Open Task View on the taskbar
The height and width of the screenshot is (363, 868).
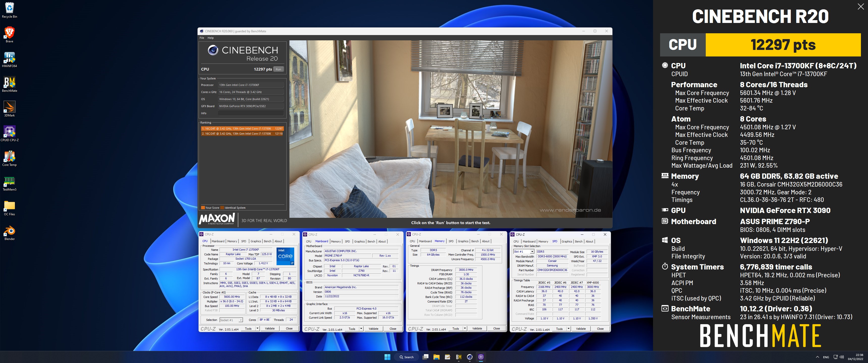(426, 357)
